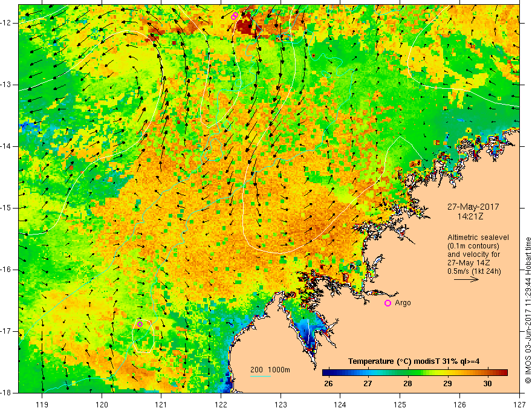Click latitude axis label -13

(x=7, y=85)
